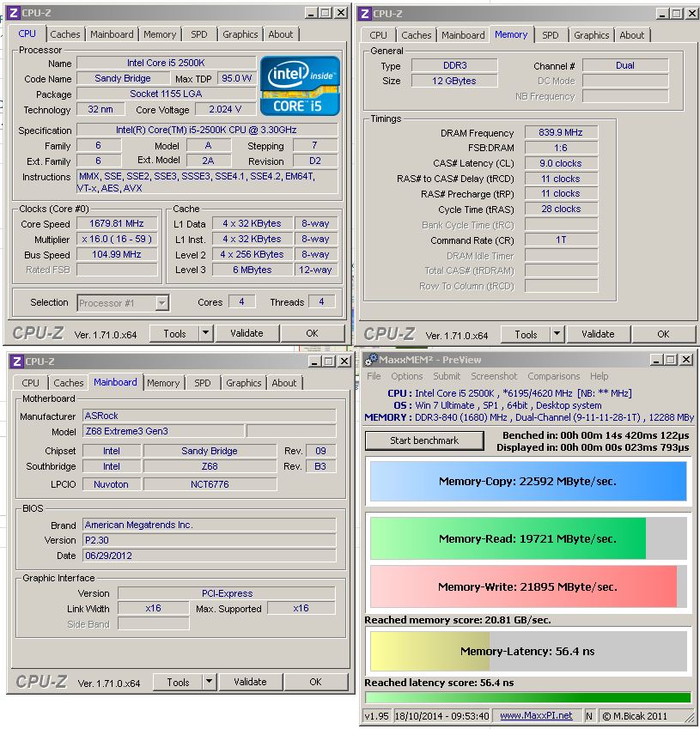Click the Core Voltage value 2.024 V
700x729 pixels.
point(225,109)
